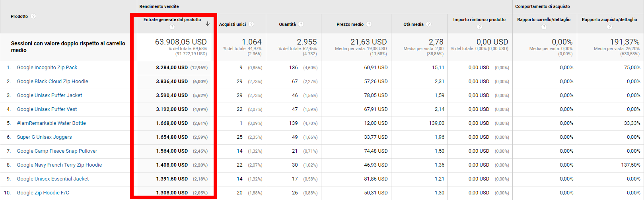644x200 pixels.
Task: Select purchase ratio value 33,33%
Action: click(x=632, y=123)
